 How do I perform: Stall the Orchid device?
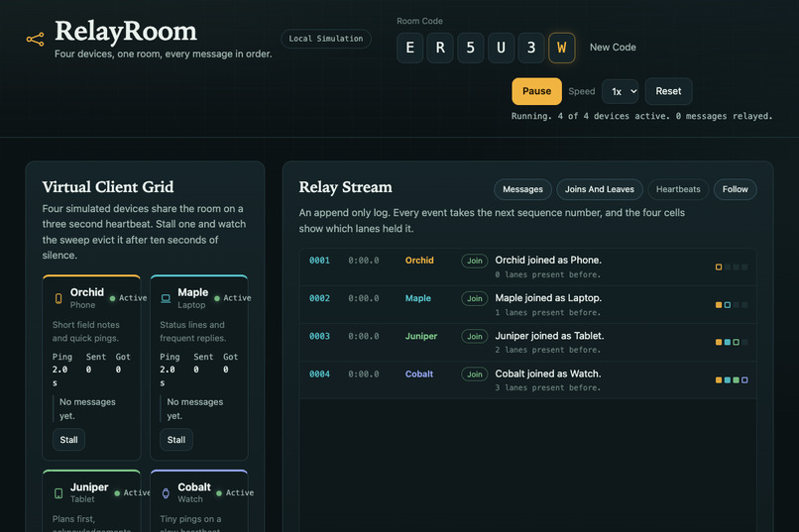coord(68,440)
